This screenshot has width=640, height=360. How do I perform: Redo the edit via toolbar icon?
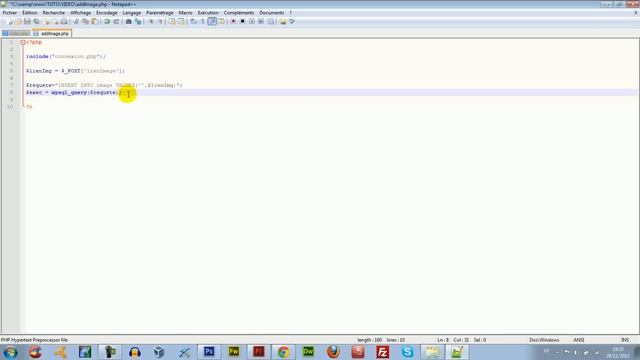click(x=116, y=21)
